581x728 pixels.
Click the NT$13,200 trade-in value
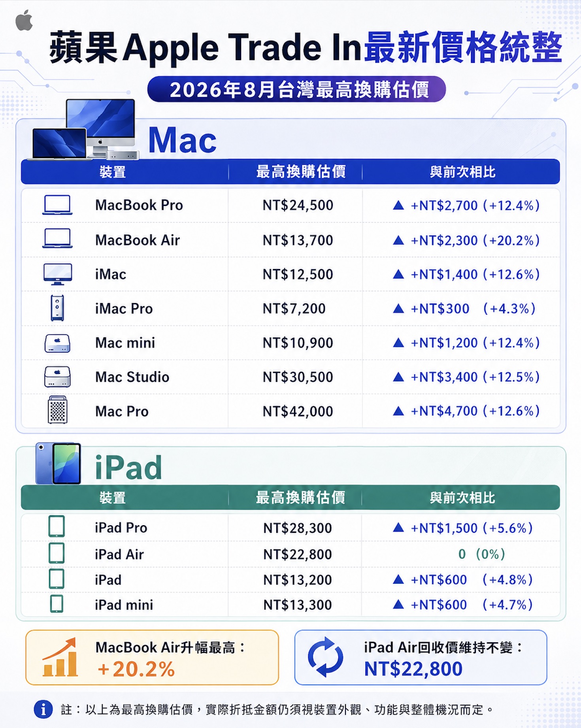click(x=298, y=580)
